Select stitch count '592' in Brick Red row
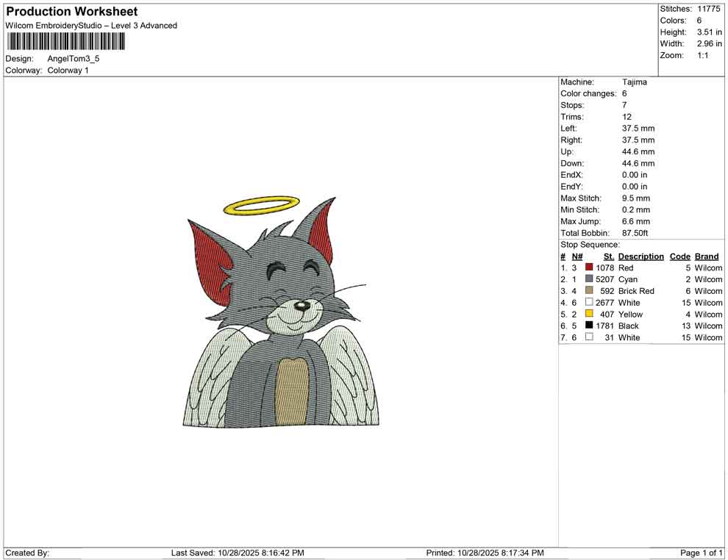 (x=607, y=291)
